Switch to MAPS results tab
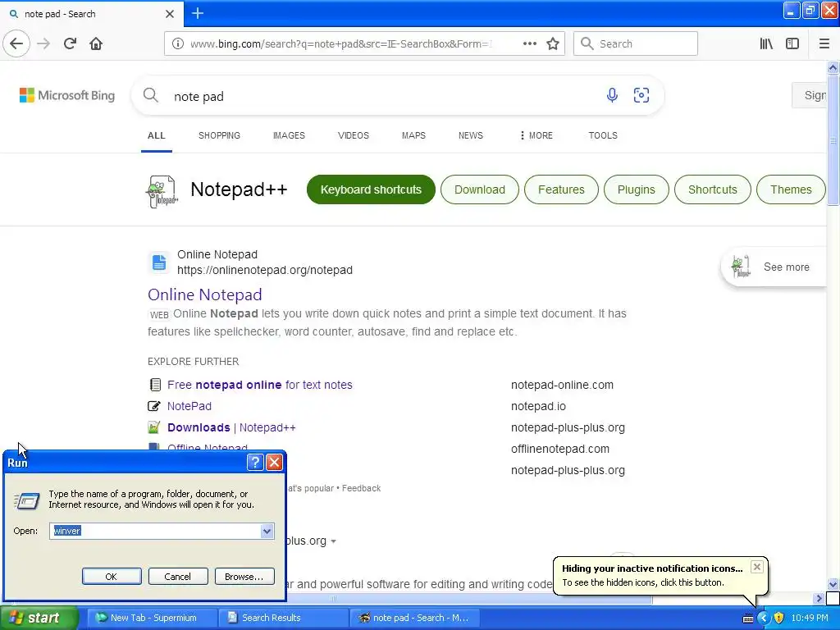Image resolution: width=840 pixels, height=630 pixels. click(x=413, y=135)
